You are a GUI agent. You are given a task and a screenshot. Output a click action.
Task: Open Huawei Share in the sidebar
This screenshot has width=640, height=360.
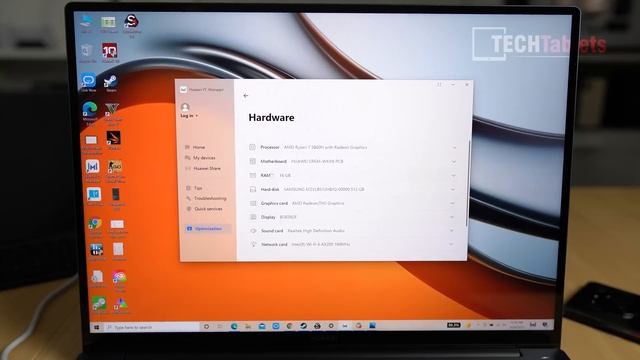(x=202, y=168)
